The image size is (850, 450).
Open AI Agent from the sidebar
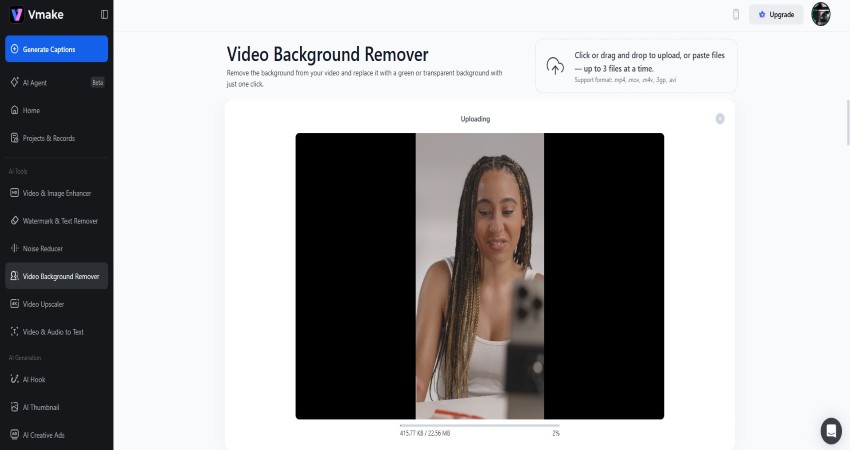click(x=35, y=82)
